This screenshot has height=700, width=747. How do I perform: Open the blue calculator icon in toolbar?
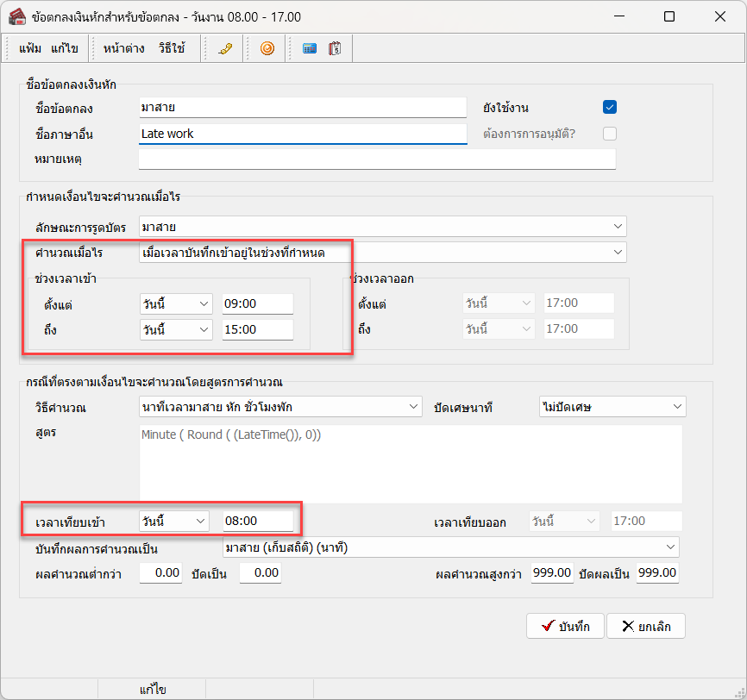[310, 49]
